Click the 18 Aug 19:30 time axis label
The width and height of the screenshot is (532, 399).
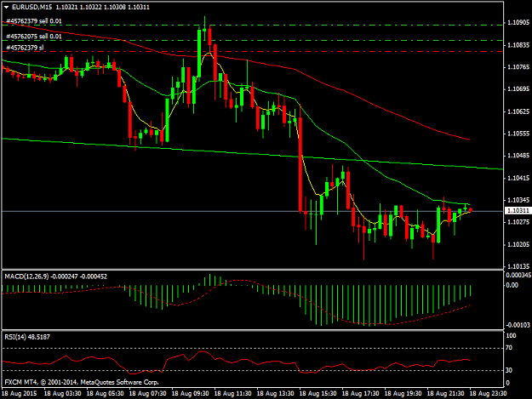tap(403, 393)
